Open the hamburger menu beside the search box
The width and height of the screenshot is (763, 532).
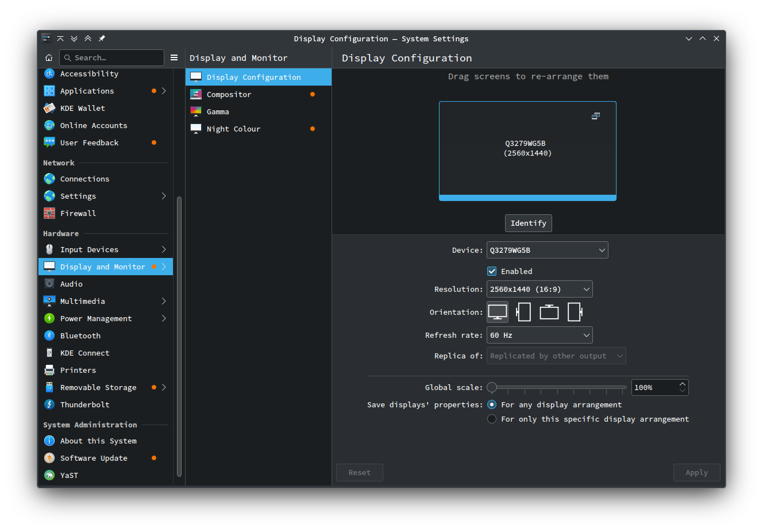174,57
